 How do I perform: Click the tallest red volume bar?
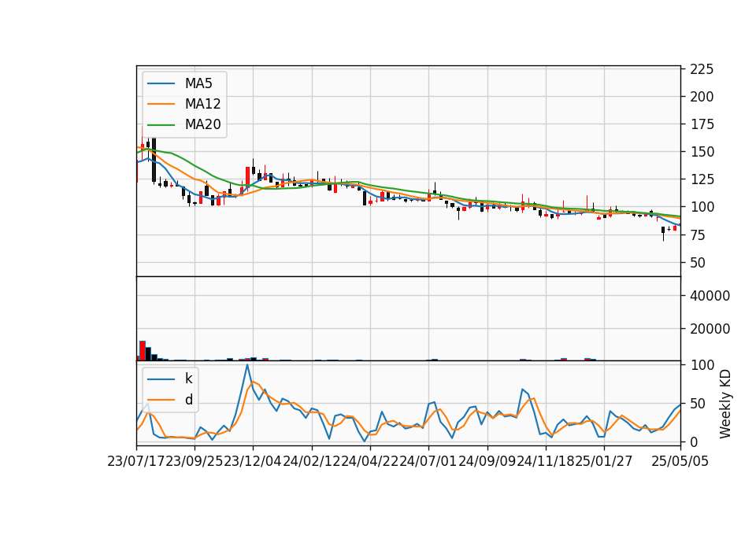(x=143, y=351)
